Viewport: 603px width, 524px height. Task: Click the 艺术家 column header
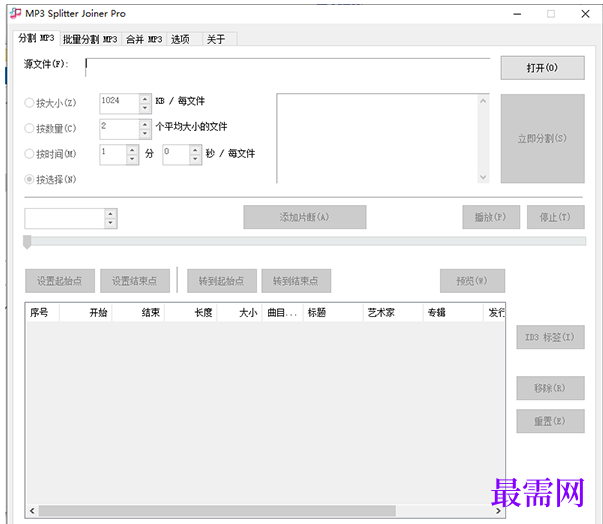393,313
